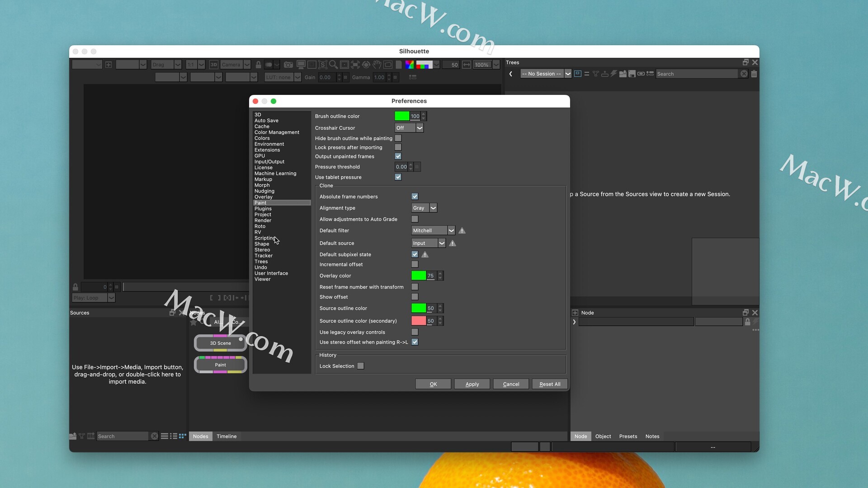The width and height of the screenshot is (868, 488).
Task: Click the monitor display icon in viewer toolbar
Action: pos(301,65)
